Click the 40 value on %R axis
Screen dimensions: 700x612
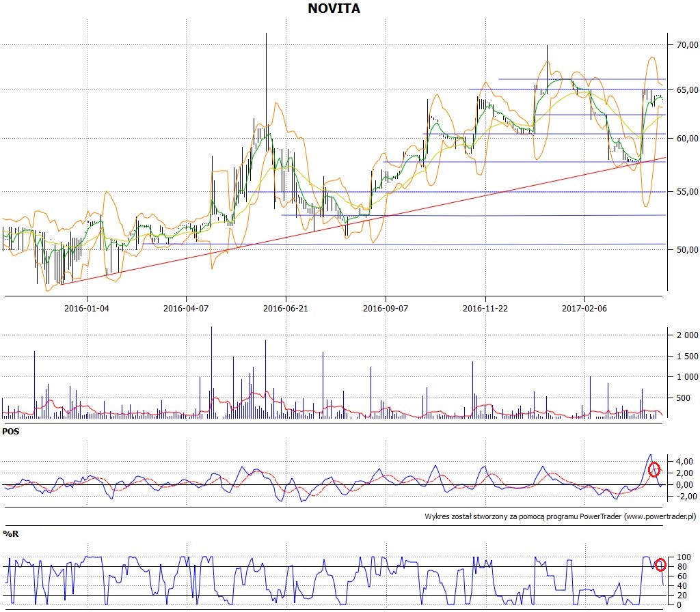tap(682, 586)
